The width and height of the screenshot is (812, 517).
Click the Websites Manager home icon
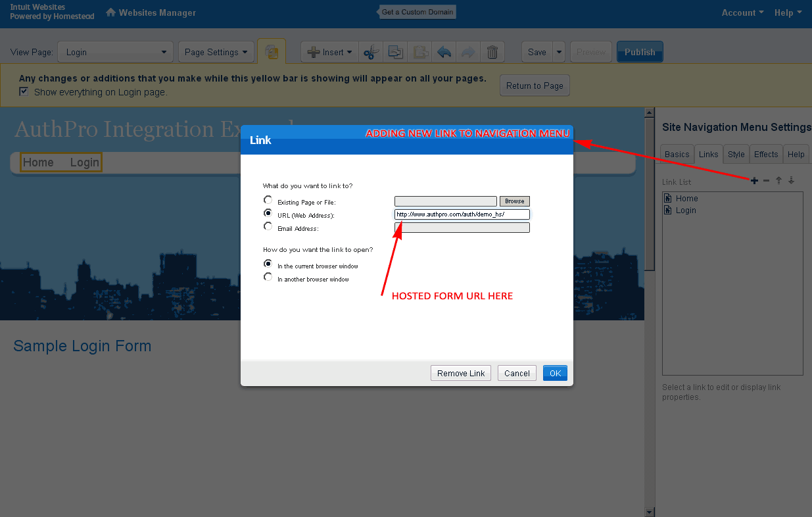point(110,12)
